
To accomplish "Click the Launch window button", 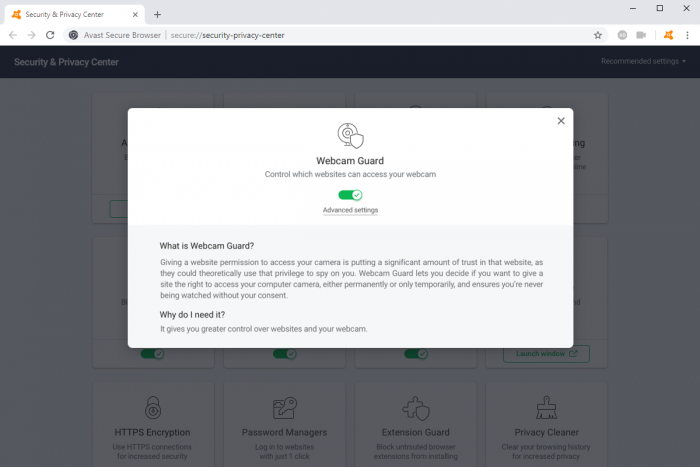I will (546, 354).
